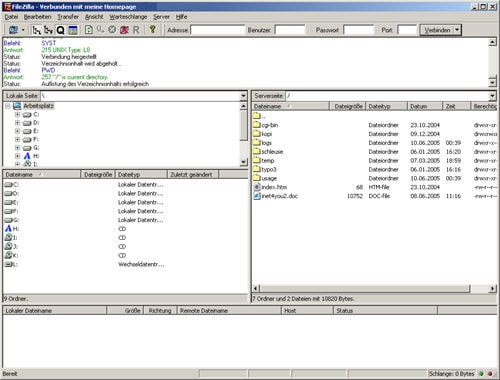Expand the D: drive tree node

(x=17, y=123)
